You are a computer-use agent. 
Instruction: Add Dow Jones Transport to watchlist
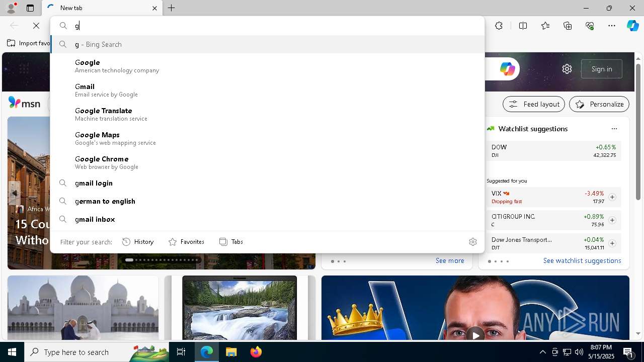pyautogui.click(x=612, y=243)
